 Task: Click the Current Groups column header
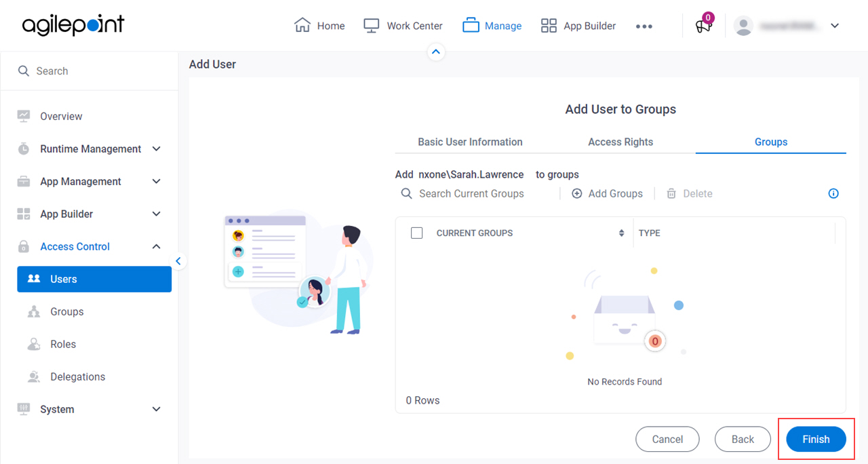(x=475, y=233)
